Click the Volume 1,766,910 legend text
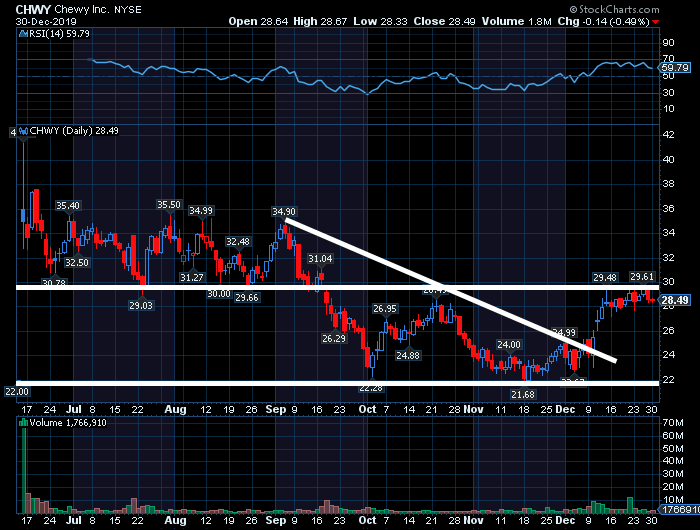This screenshot has width=700, height=530. tap(68, 422)
